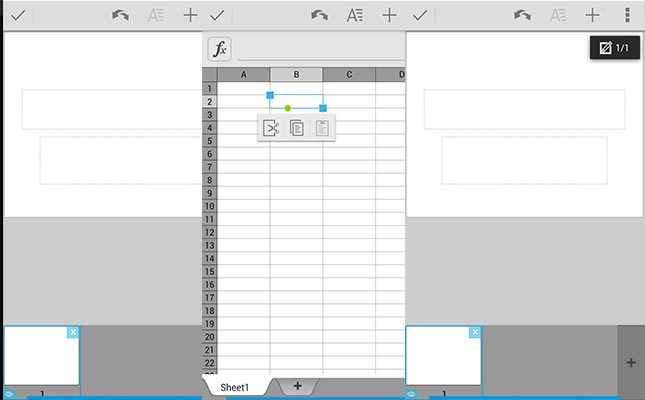Tap the Paste clipboard icon in popup
This screenshot has width=645, height=400.
pos(322,128)
